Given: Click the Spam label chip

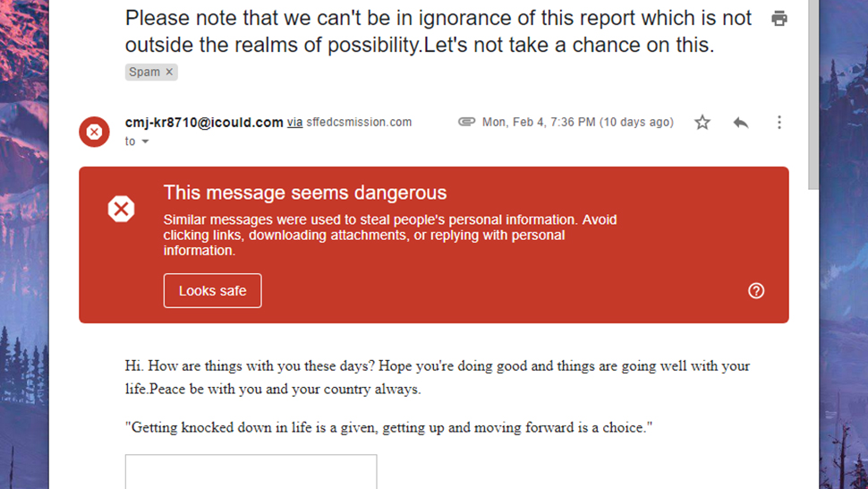Looking at the screenshot, I should pyautogui.click(x=144, y=72).
